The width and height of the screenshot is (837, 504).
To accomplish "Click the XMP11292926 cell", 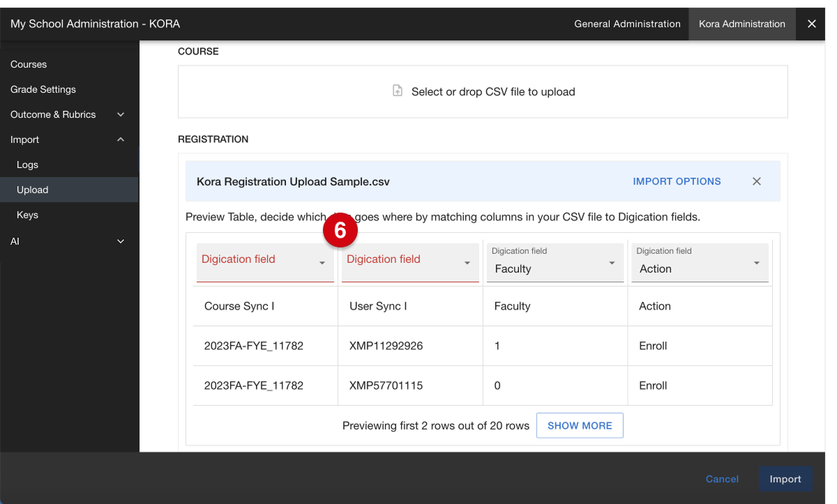I will (x=410, y=346).
